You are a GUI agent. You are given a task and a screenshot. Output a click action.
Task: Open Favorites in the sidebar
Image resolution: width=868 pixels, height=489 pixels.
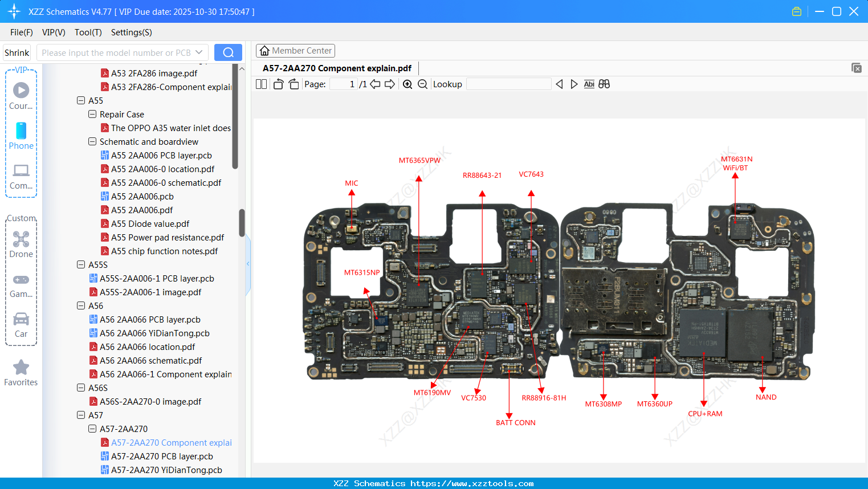pyautogui.click(x=21, y=373)
